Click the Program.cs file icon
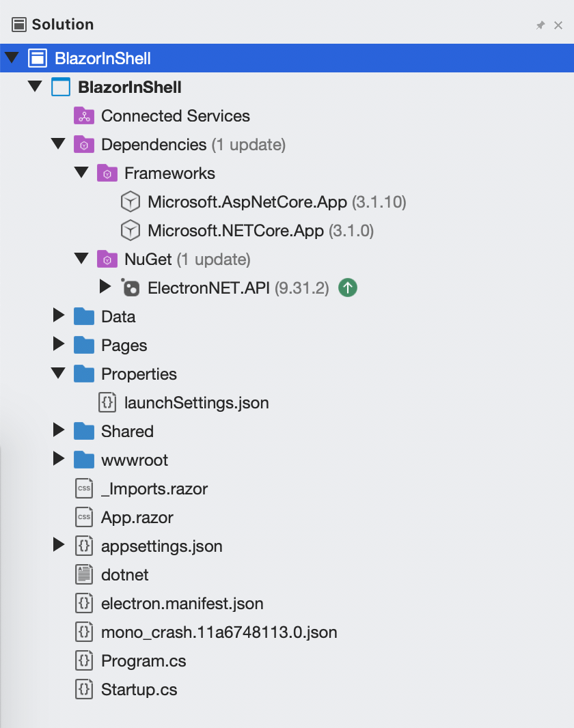Screen dimensions: 574x728 click(84, 660)
